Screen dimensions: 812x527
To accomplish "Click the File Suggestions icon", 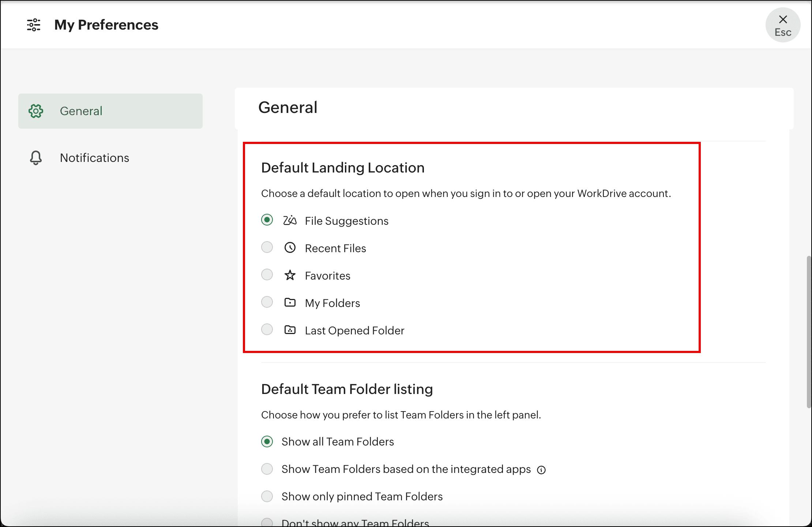I will coord(290,220).
